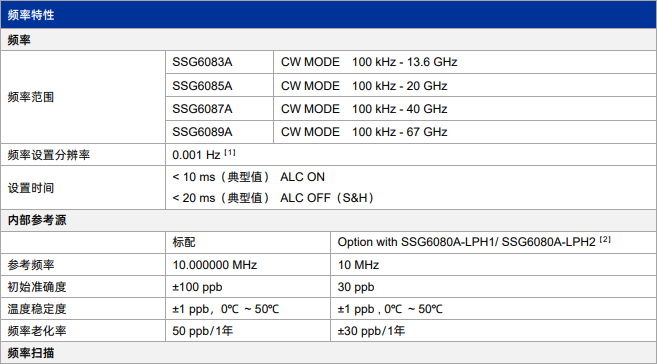
Task: Click the 100 kHz - 67 GHz range text
Action: (399, 132)
